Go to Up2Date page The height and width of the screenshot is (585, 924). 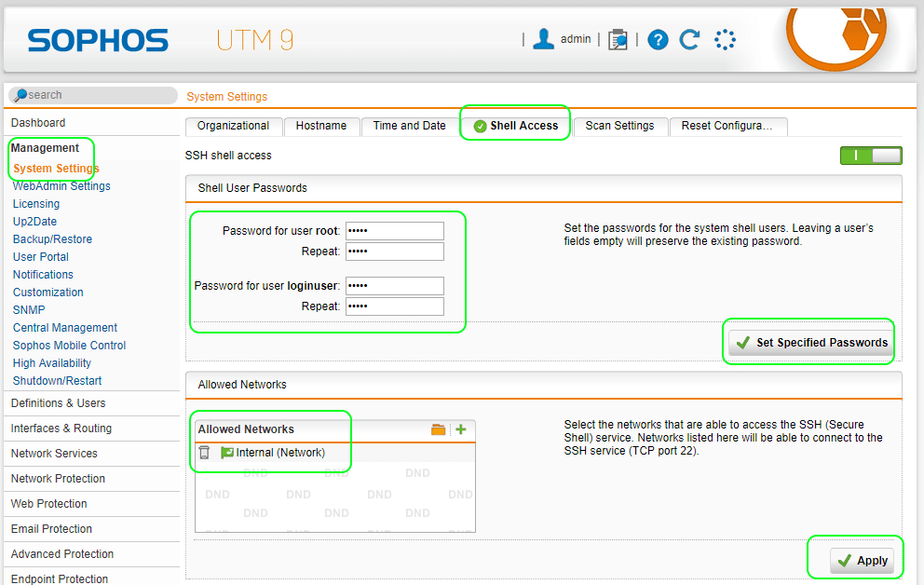pos(34,222)
